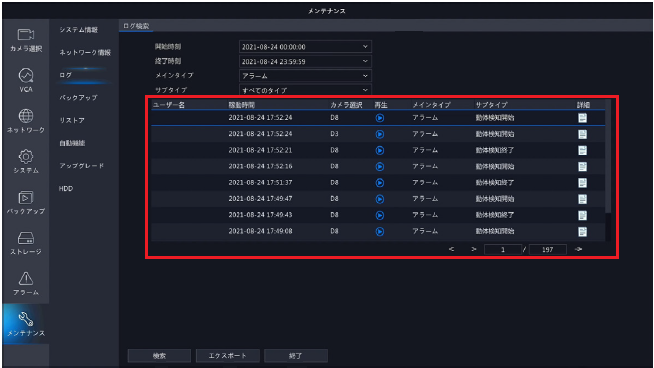654x368 pixels.
Task: Jump to entered page with go arrow
Action: [x=579, y=249]
